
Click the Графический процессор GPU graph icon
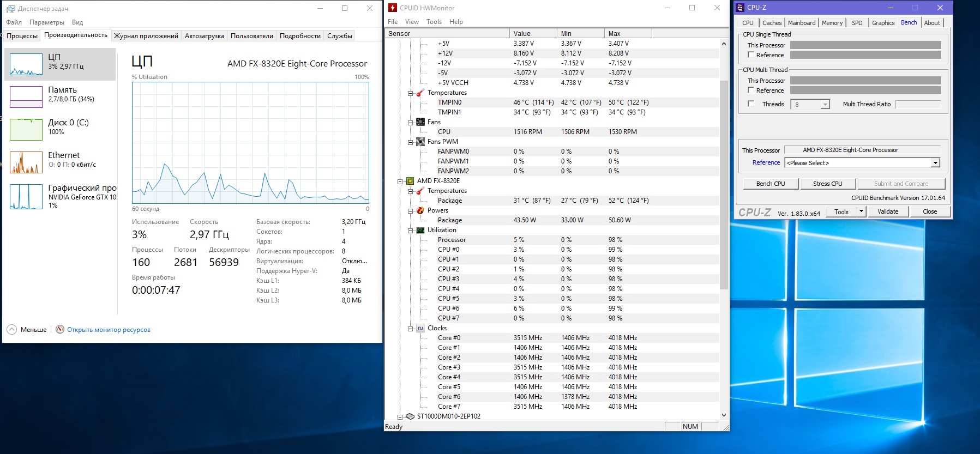(26, 197)
